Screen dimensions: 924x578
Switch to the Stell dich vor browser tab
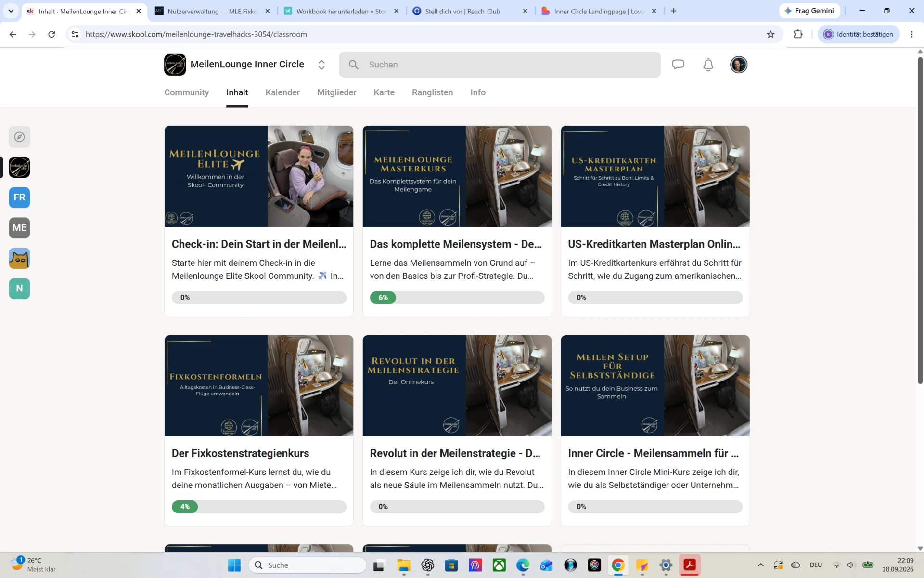pos(470,11)
